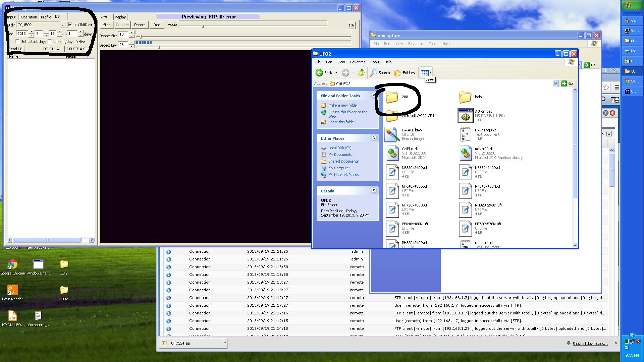
Task: Select the DA-ALL.bmp bitmap file
Action: [392, 134]
